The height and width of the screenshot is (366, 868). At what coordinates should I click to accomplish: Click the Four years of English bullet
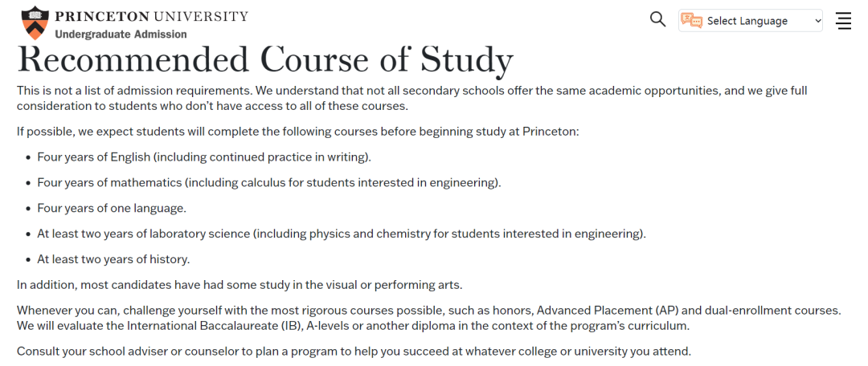[204, 157]
